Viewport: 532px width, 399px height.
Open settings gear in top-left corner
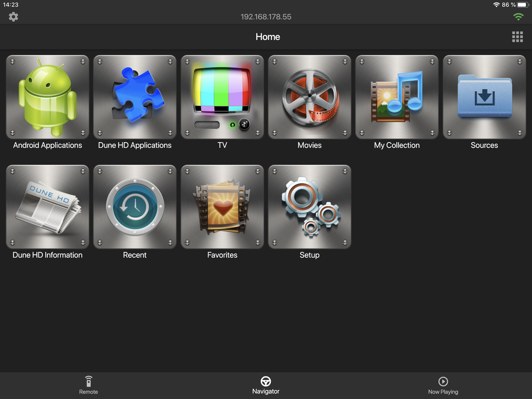coord(13,16)
